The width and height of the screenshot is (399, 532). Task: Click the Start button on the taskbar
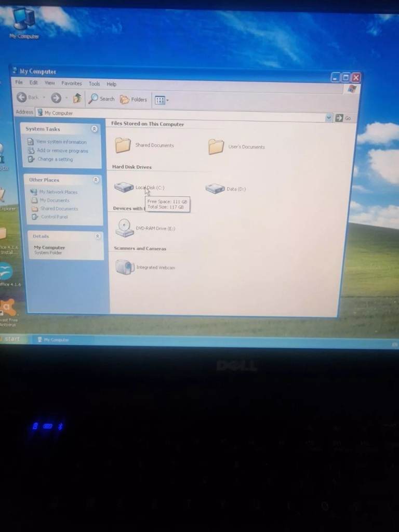tap(10, 339)
